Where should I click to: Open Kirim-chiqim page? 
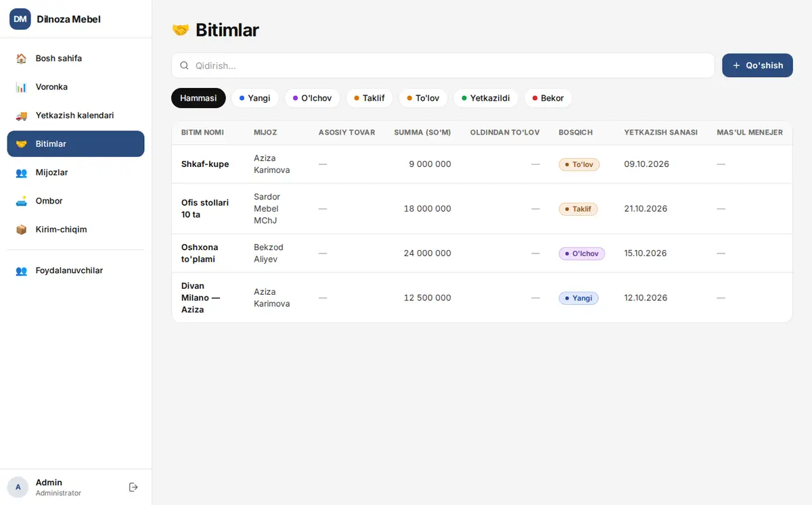pos(76,229)
